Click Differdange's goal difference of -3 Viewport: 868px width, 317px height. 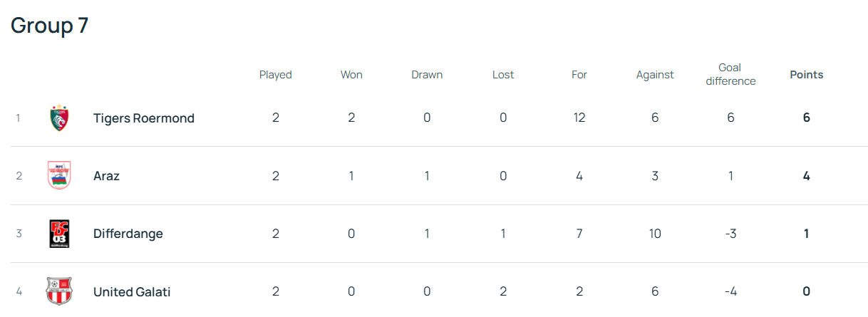point(730,234)
